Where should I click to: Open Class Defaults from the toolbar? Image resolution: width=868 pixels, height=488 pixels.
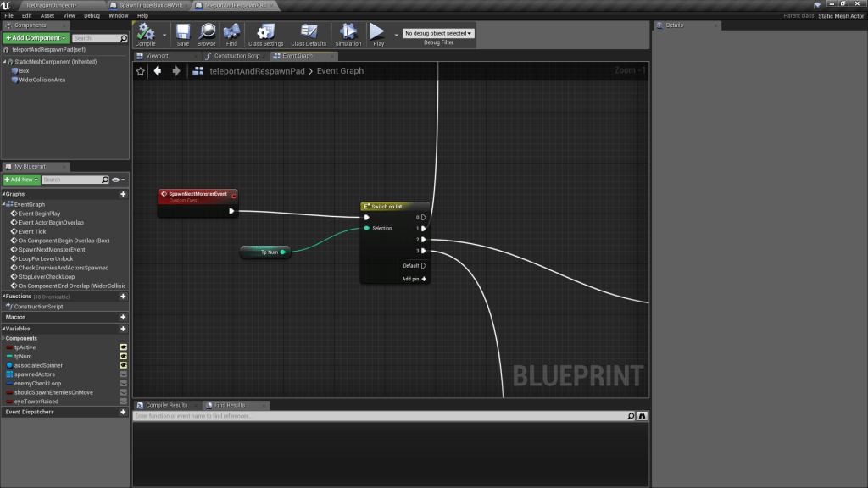pyautogui.click(x=309, y=32)
